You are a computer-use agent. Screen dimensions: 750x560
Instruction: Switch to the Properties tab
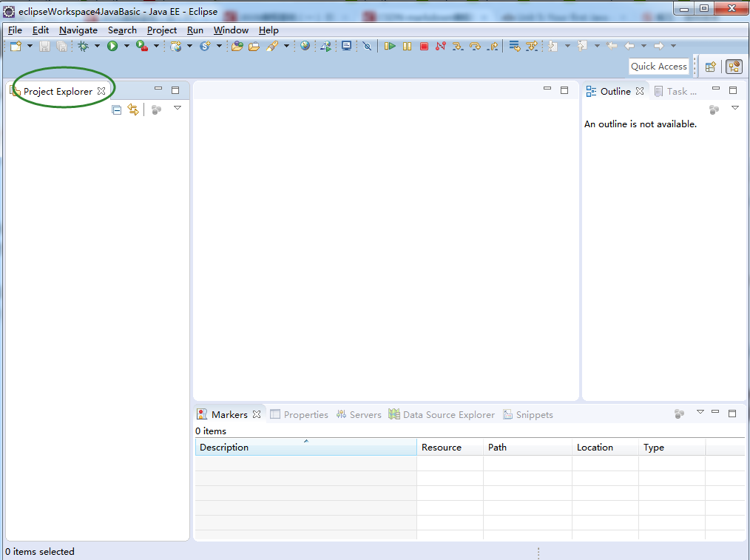tap(300, 414)
